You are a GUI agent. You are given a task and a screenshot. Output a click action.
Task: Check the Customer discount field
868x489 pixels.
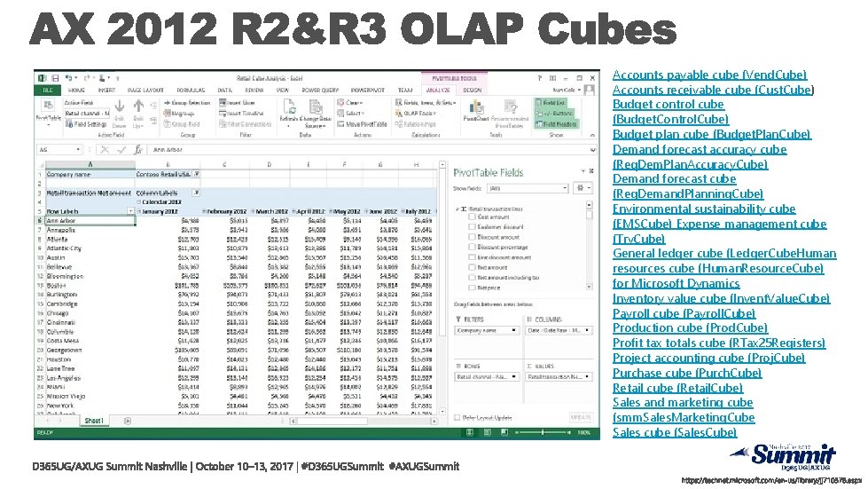[472, 227]
